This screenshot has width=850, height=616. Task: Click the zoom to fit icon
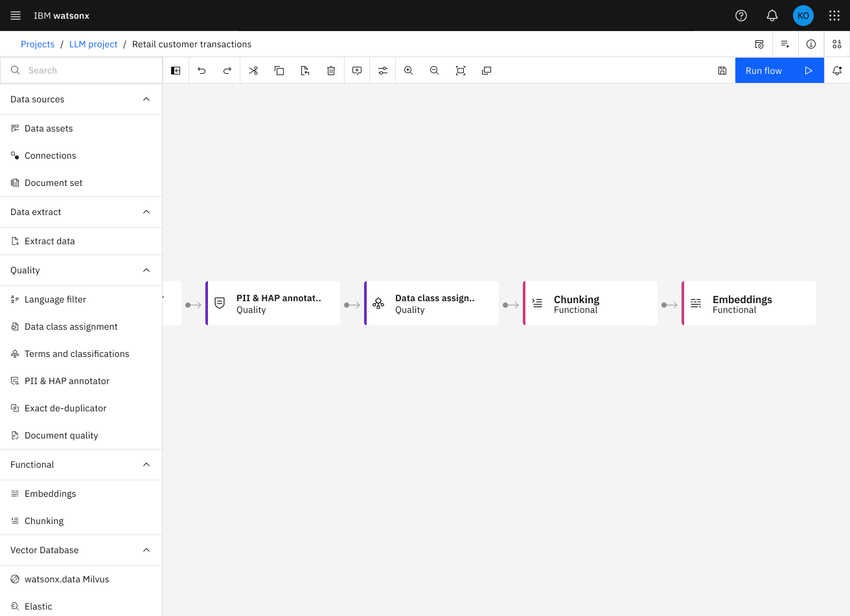pyautogui.click(x=461, y=71)
